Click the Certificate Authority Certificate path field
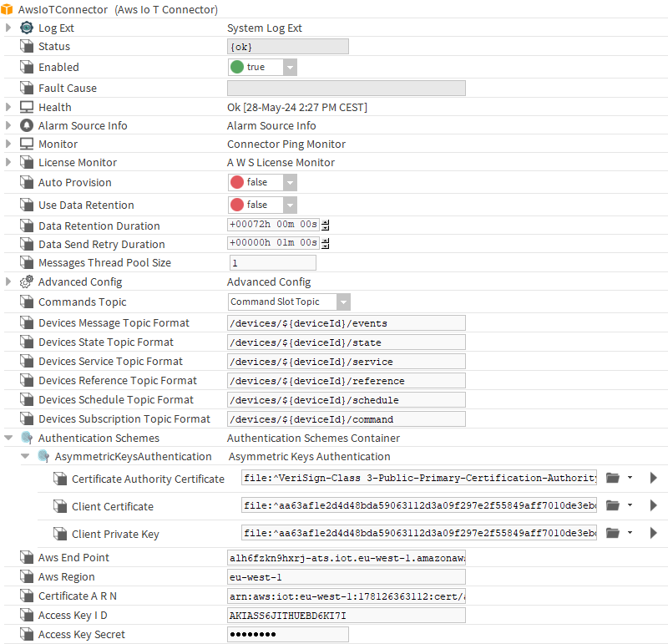The height and width of the screenshot is (644, 668). point(419,478)
